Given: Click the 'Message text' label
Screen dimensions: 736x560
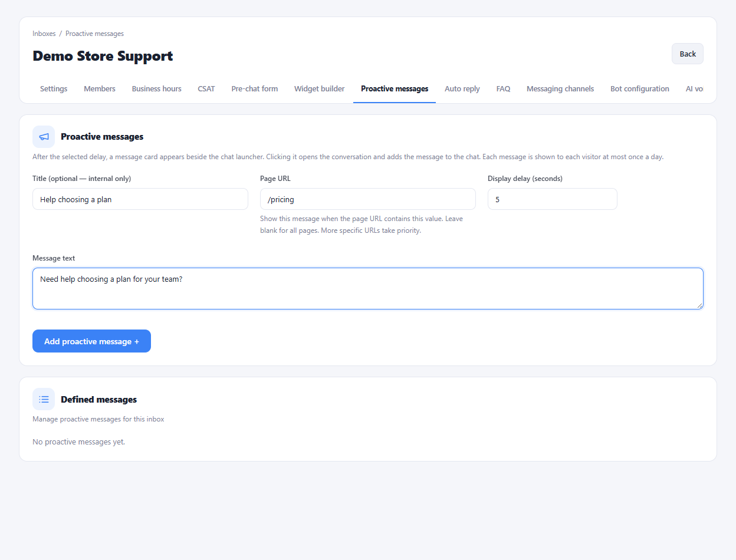Looking at the screenshot, I should tap(54, 258).
